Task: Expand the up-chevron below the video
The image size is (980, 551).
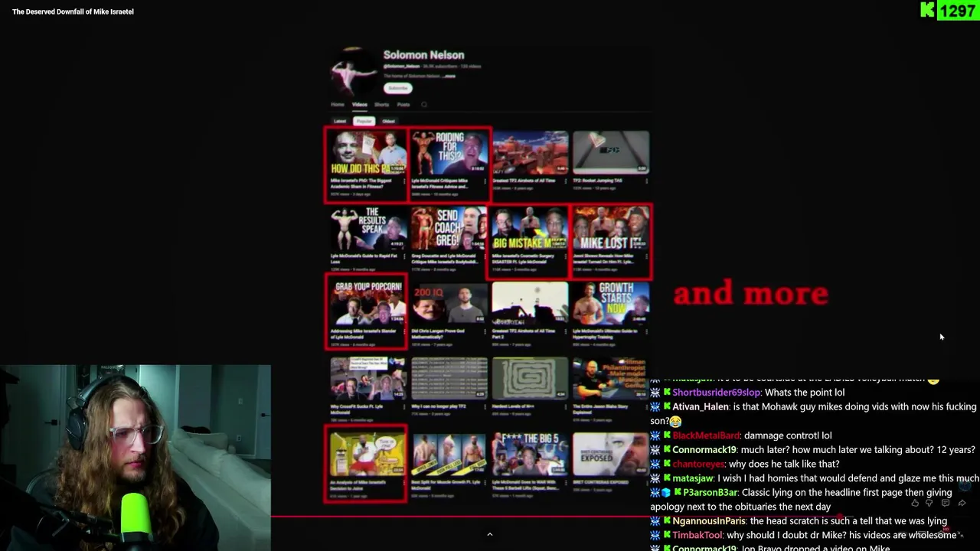Action: coord(490,534)
